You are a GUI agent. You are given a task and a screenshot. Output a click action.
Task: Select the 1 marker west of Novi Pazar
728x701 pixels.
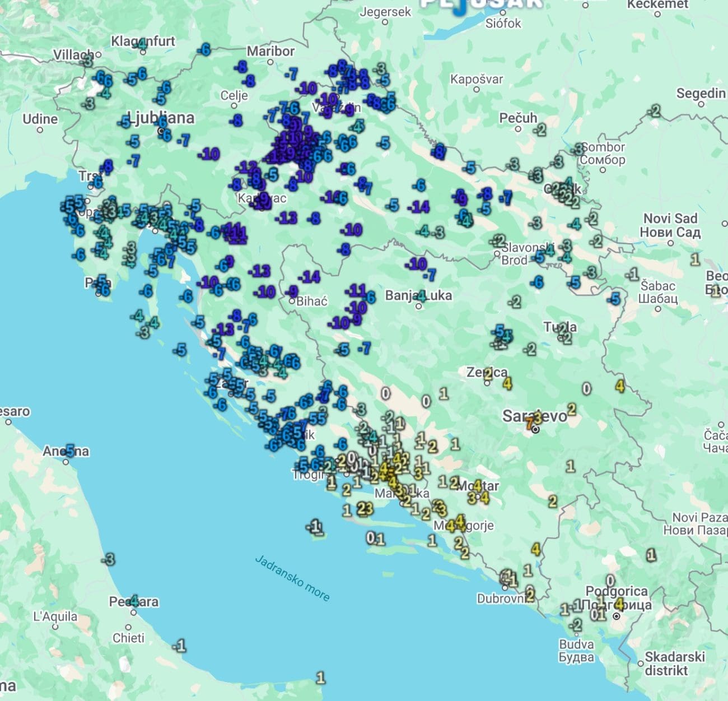[651, 555]
